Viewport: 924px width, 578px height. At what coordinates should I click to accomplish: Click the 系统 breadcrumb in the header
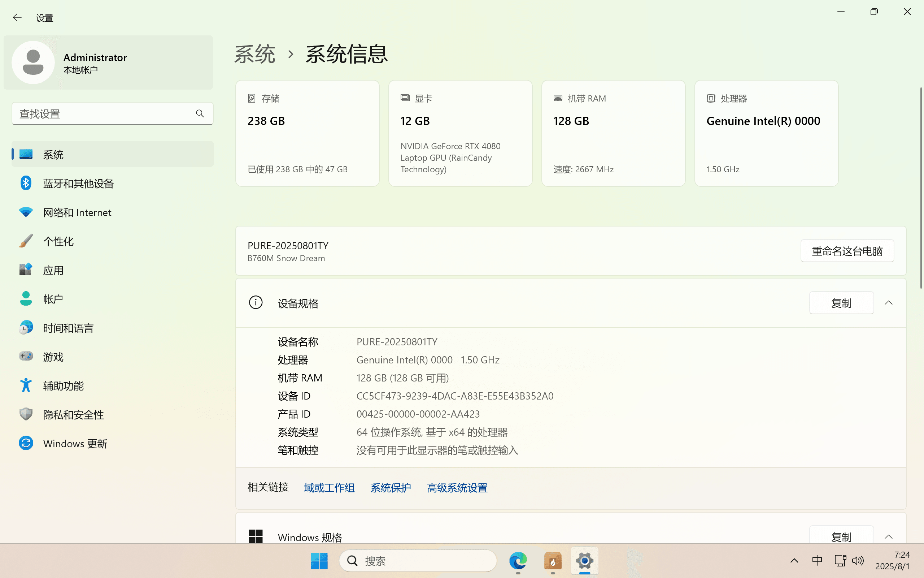(x=255, y=54)
